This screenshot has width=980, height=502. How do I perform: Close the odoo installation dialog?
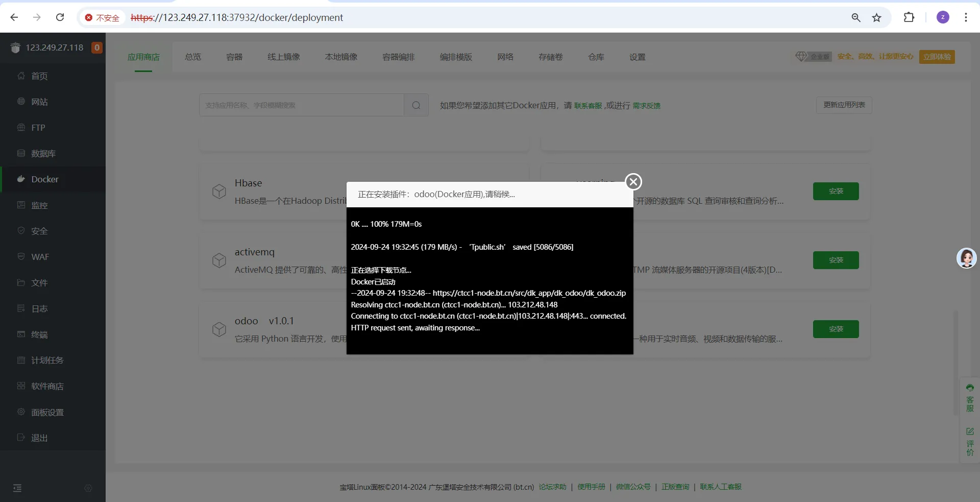[x=633, y=182]
